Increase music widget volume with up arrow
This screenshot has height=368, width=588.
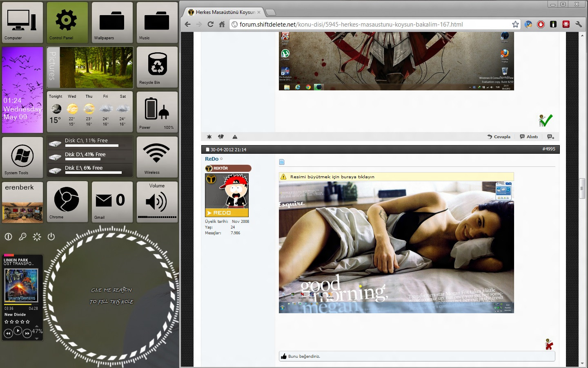37,326
